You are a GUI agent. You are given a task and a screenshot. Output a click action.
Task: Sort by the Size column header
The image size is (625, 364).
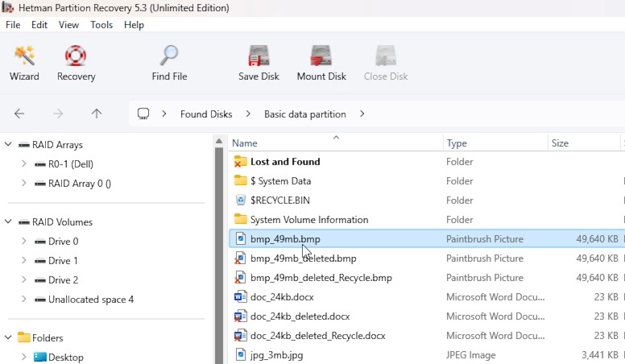[x=584, y=143]
